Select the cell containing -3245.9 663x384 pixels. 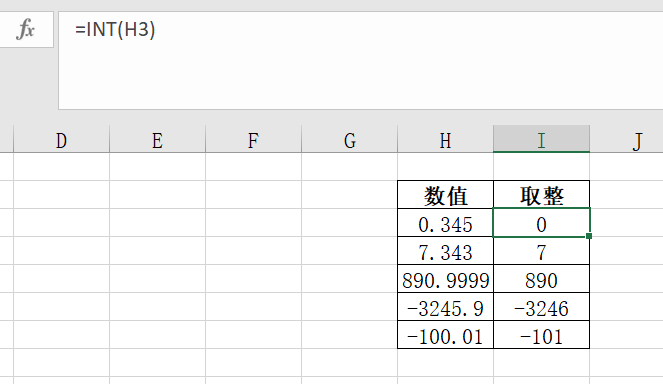coord(445,307)
